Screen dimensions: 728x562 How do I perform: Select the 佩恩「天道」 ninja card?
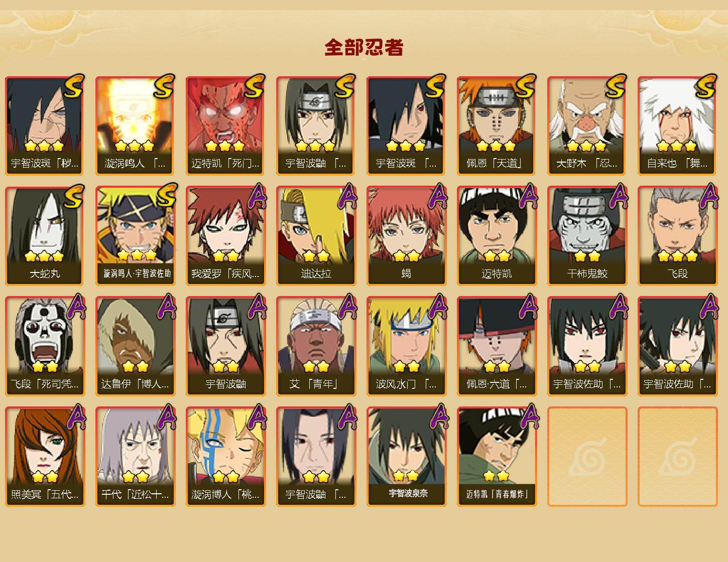pyautogui.click(x=497, y=125)
